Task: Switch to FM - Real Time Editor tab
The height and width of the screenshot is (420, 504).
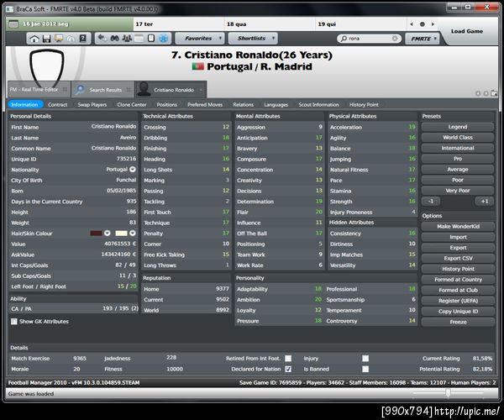Action: pos(38,89)
